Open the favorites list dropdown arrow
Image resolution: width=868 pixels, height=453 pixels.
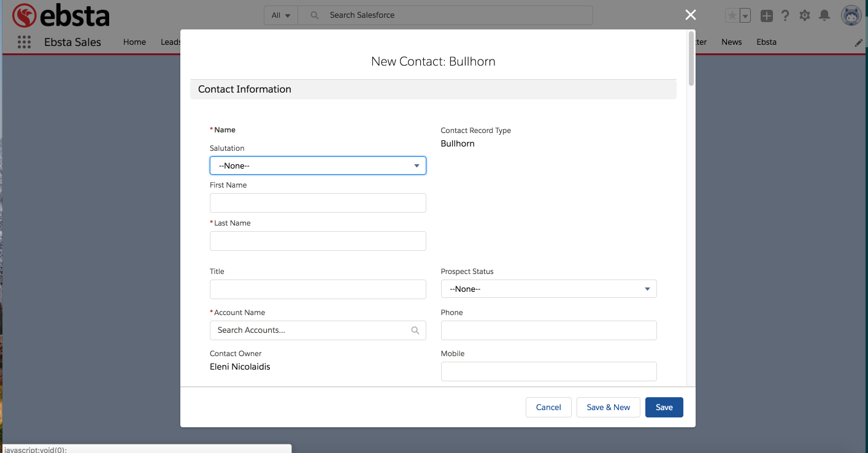[x=745, y=16]
